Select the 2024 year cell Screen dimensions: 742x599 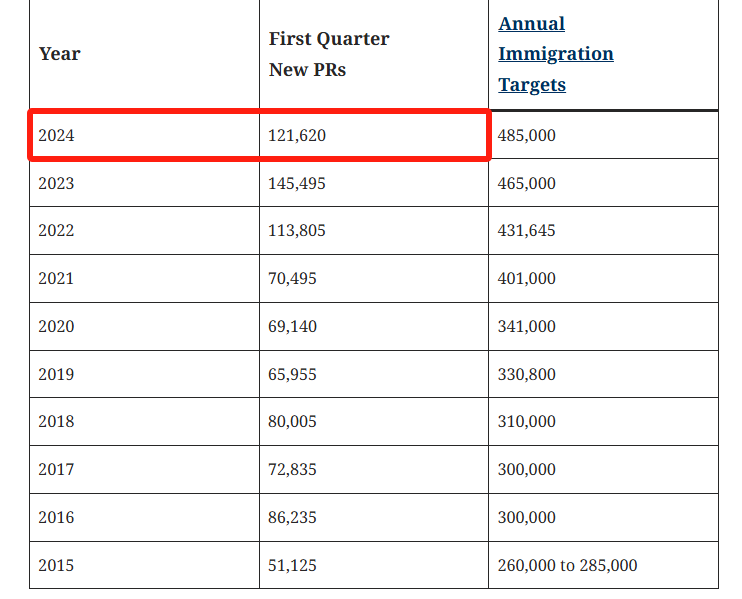click(x=57, y=135)
